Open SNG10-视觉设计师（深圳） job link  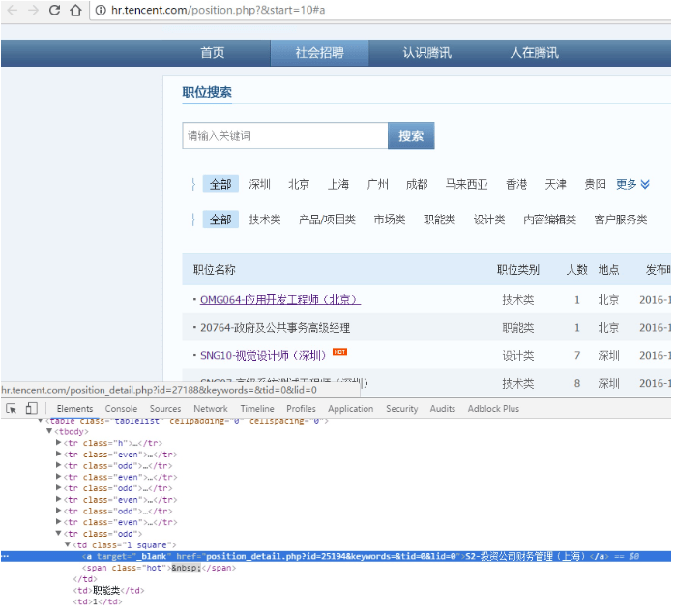click(263, 355)
